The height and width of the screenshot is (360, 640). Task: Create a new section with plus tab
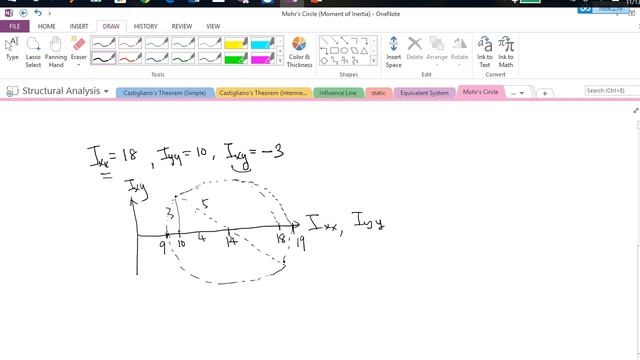pyautogui.click(x=544, y=93)
